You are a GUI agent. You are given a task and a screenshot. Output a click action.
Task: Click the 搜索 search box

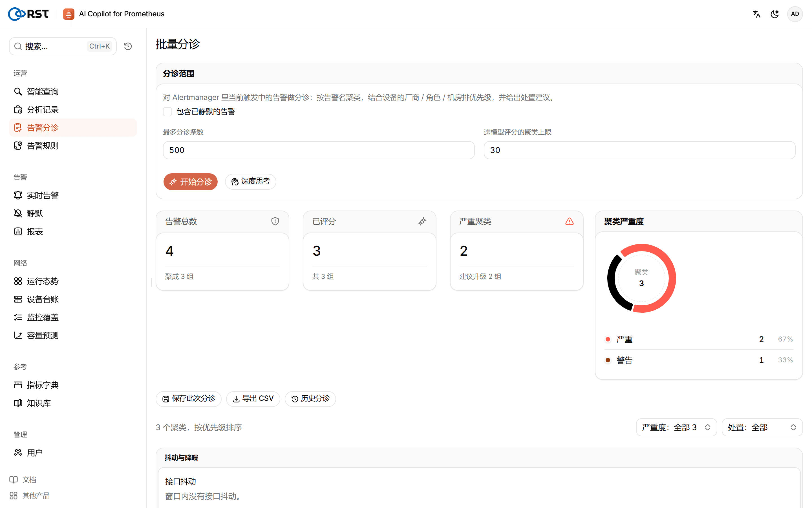coord(63,46)
